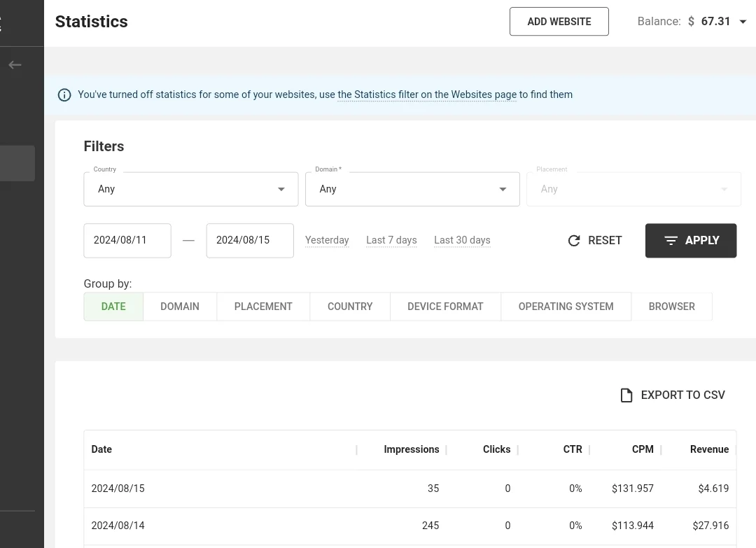
Task: Group statistics by Operating System
Action: (566, 307)
